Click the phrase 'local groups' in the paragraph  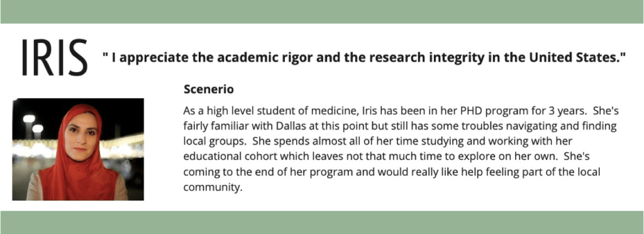point(213,142)
